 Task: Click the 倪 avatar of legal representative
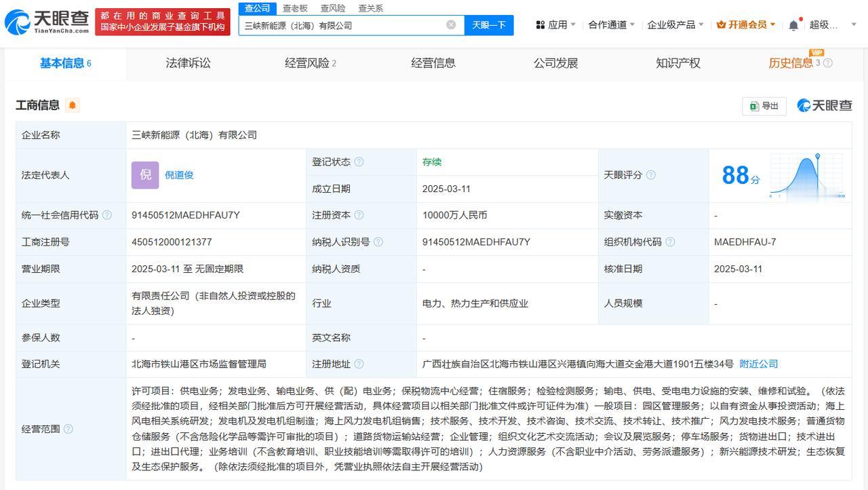pos(145,175)
